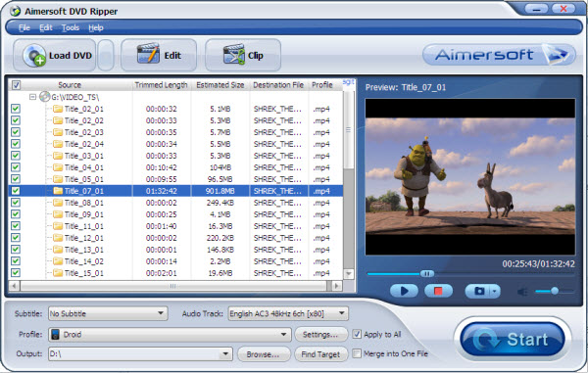588x373 pixels.
Task: Open the arrow next to Load DVD
Action: [106, 55]
